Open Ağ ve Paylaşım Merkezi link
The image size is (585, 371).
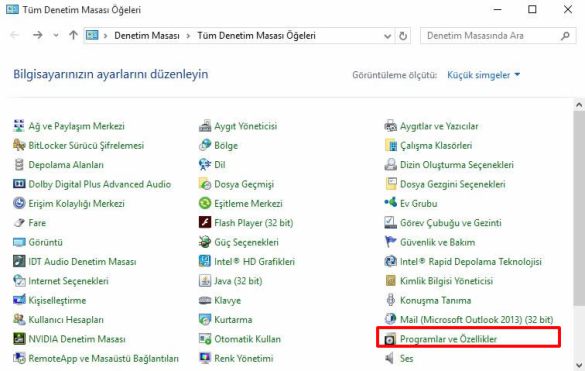[76, 126]
